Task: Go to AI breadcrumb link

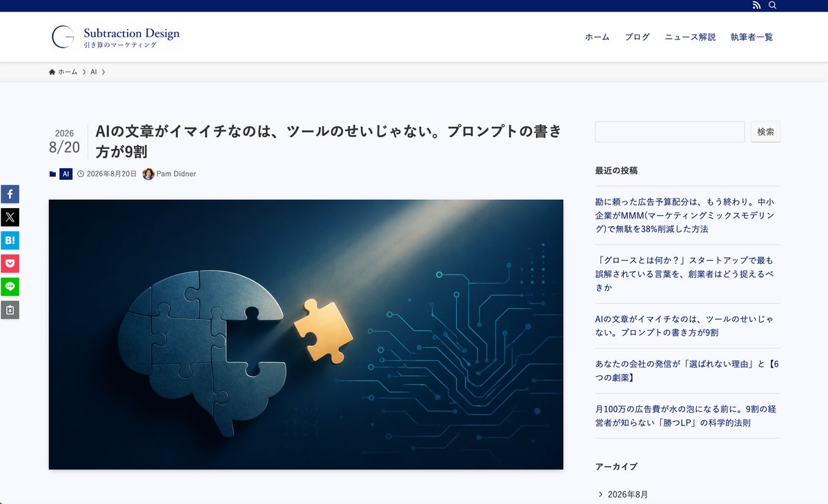Action: point(93,72)
